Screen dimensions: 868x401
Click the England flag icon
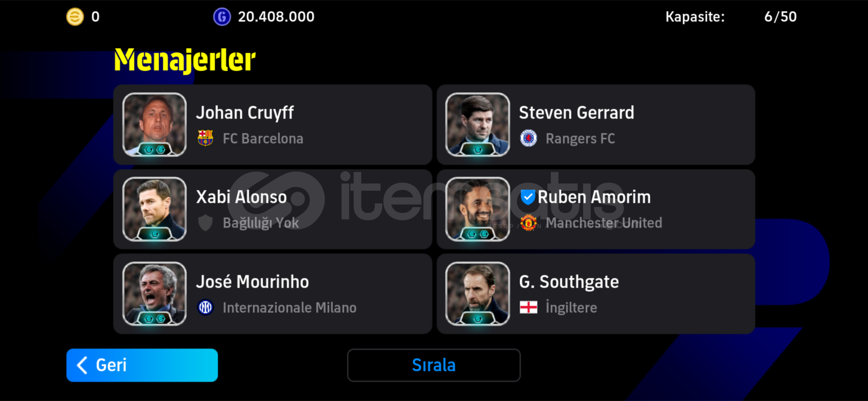click(x=528, y=307)
